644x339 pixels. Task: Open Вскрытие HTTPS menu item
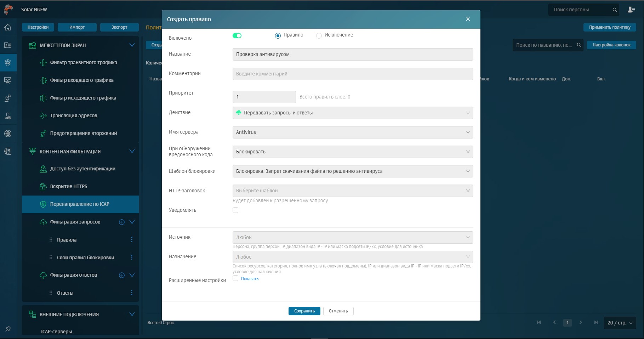click(x=69, y=187)
